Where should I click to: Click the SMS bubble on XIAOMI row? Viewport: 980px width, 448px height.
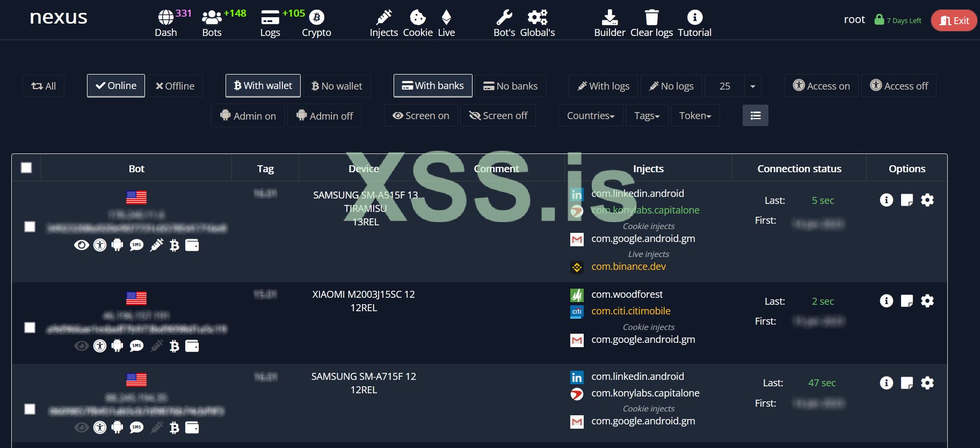[137, 346]
